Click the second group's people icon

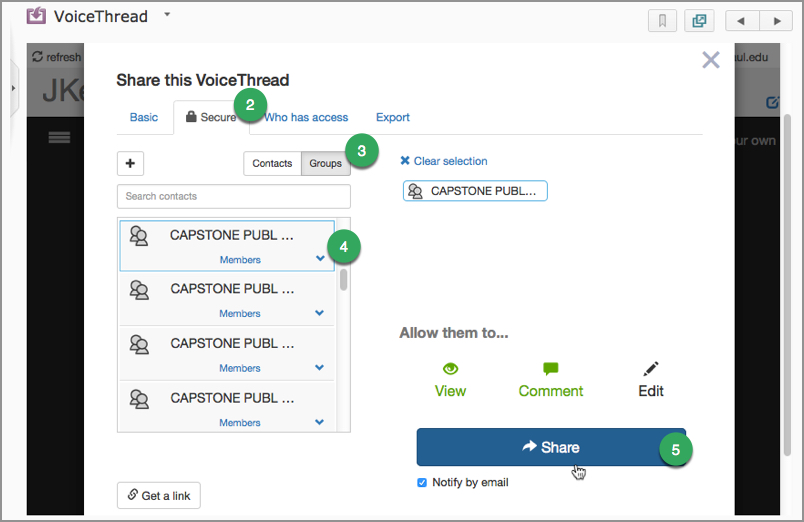[139, 290]
